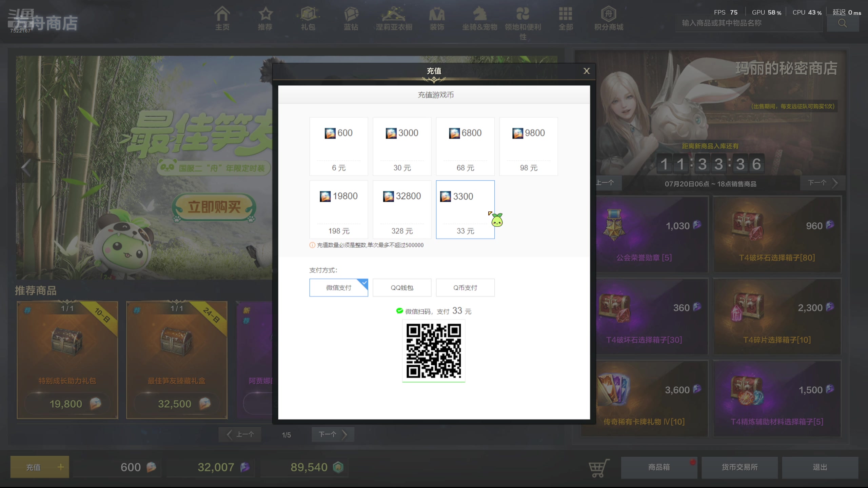Open the 主页 home icon
Screen dimensions: 868x488
(222, 14)
